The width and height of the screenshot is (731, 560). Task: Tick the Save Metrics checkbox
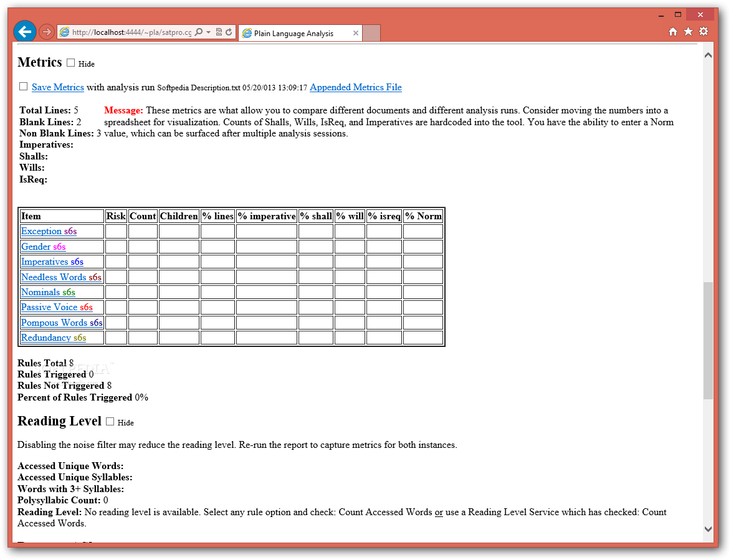(x=23, y=86)
